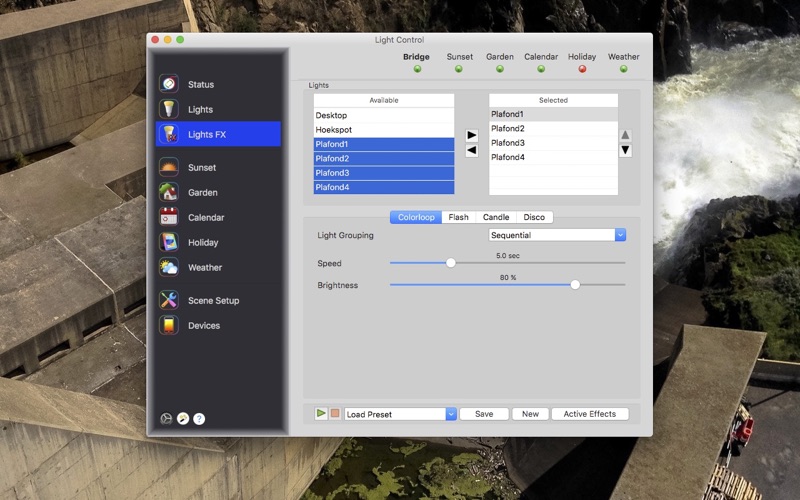The width and height of the screenshot is (800, 500).
Task: Select Hoekspot in Available list
Action: pos(384,130)
